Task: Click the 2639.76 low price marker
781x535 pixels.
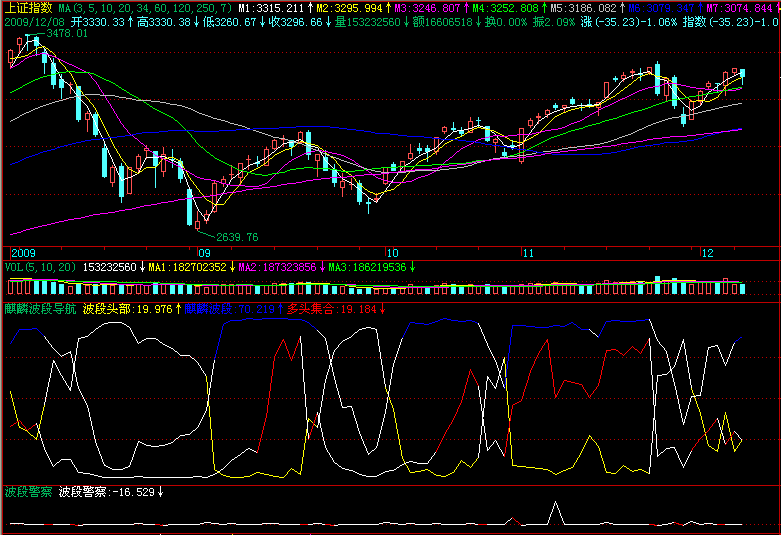Action: pos(238,237)
